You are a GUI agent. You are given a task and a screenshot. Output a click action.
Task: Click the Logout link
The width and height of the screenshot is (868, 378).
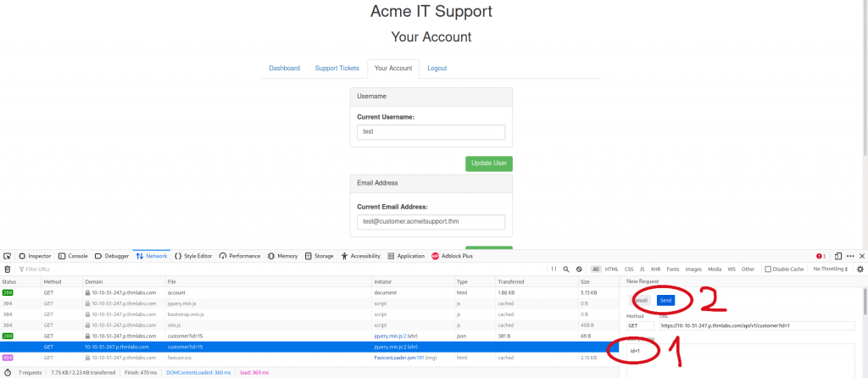coord(437,68)
